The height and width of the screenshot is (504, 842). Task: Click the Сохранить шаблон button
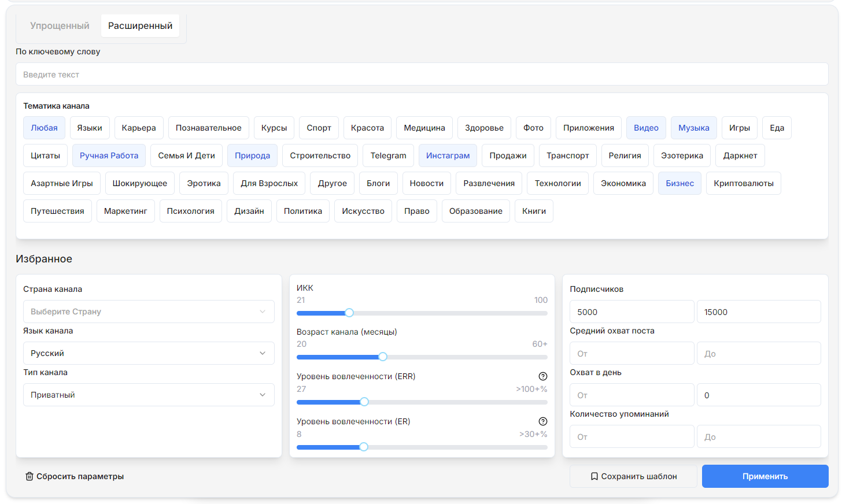click(x=633, y=476)
